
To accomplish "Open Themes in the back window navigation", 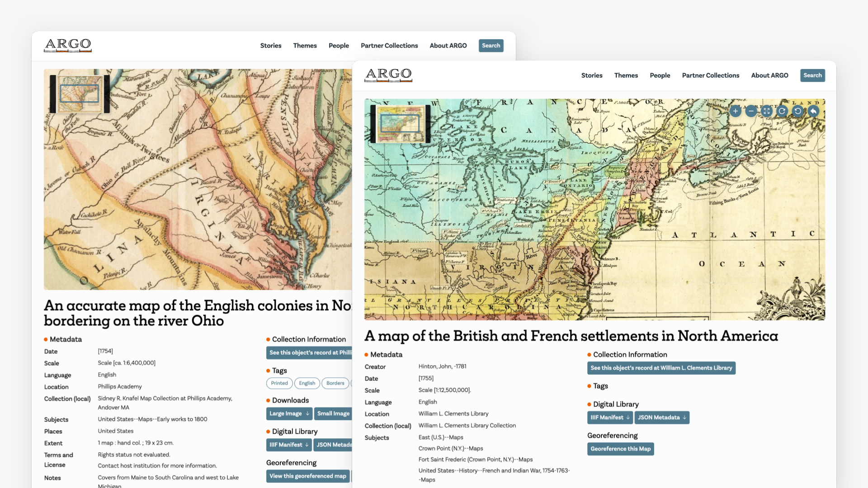I will [x=305, y=46].
